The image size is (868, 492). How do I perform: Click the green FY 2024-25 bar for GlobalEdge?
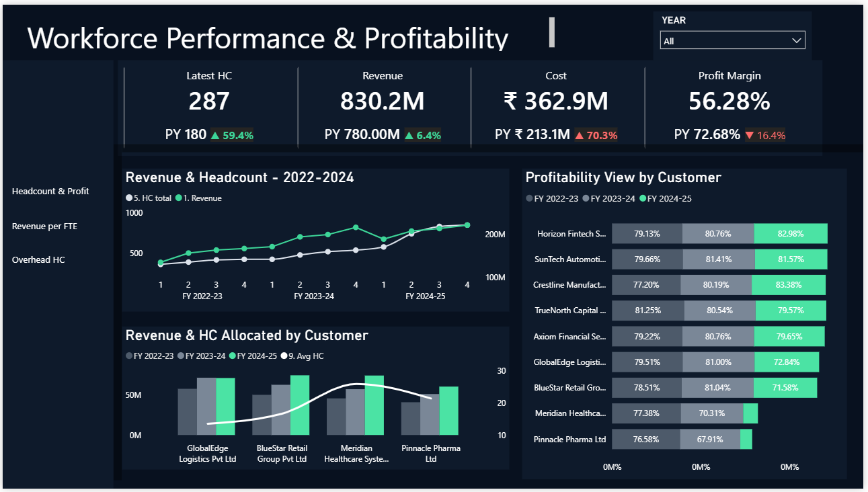(226, 407)
